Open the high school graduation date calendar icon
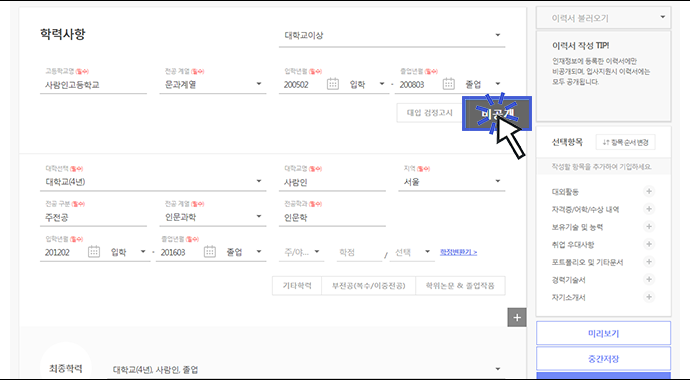The image size is (690, 380). pos(448,84)
